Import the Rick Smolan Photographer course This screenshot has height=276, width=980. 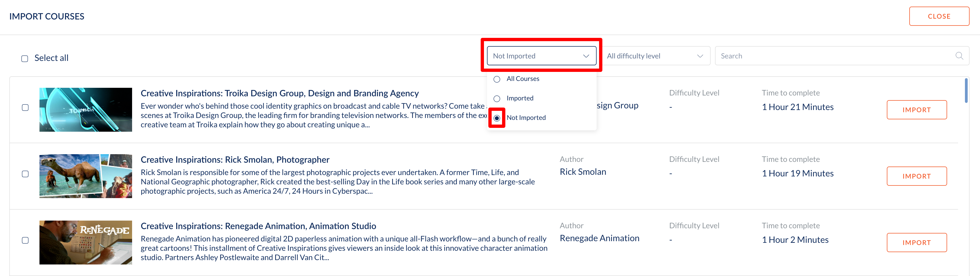[916, 176]
